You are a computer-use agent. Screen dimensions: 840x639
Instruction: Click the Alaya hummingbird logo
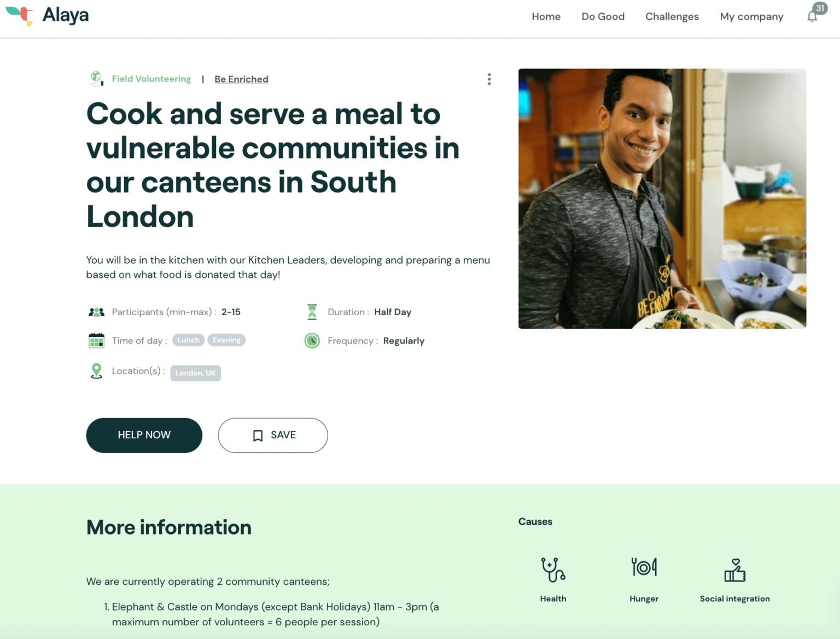point(20,15)
